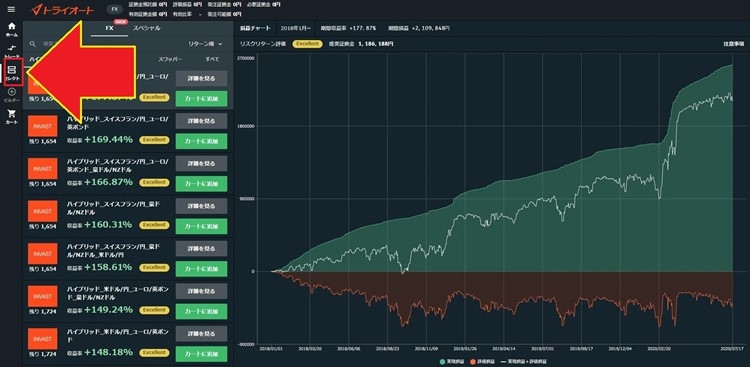Click Excellent risk-return badge above chart
This screenshot has height=367, width=750.
307,44
